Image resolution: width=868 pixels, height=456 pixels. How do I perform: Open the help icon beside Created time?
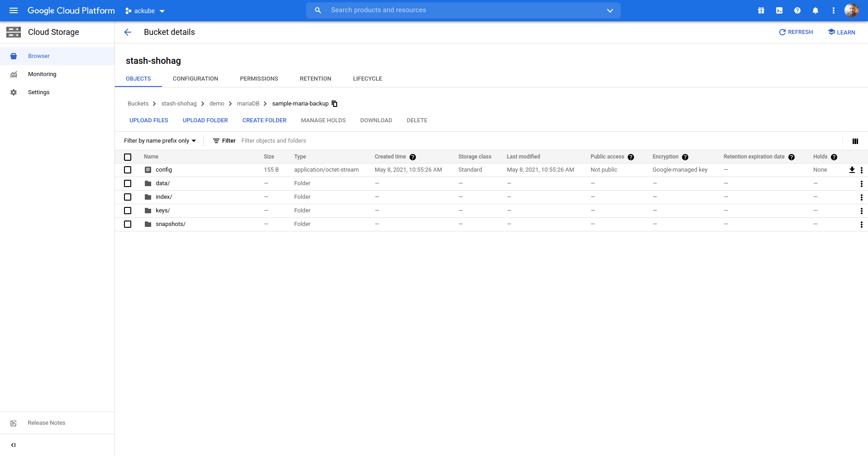[412, 157]
